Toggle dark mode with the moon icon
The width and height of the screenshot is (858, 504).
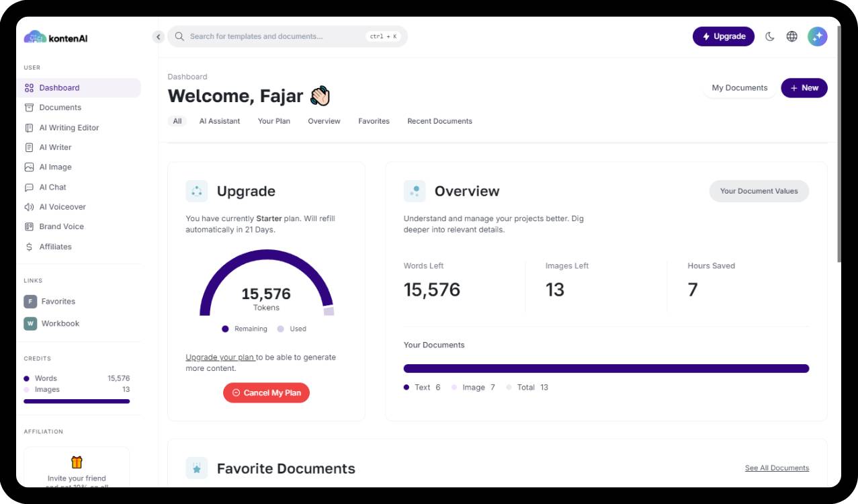coord(770,36)
